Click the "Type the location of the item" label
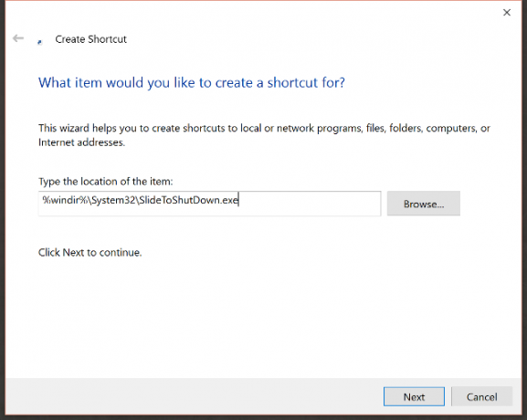Viewport: 527px width, 420px height. (x=106, y=182)
